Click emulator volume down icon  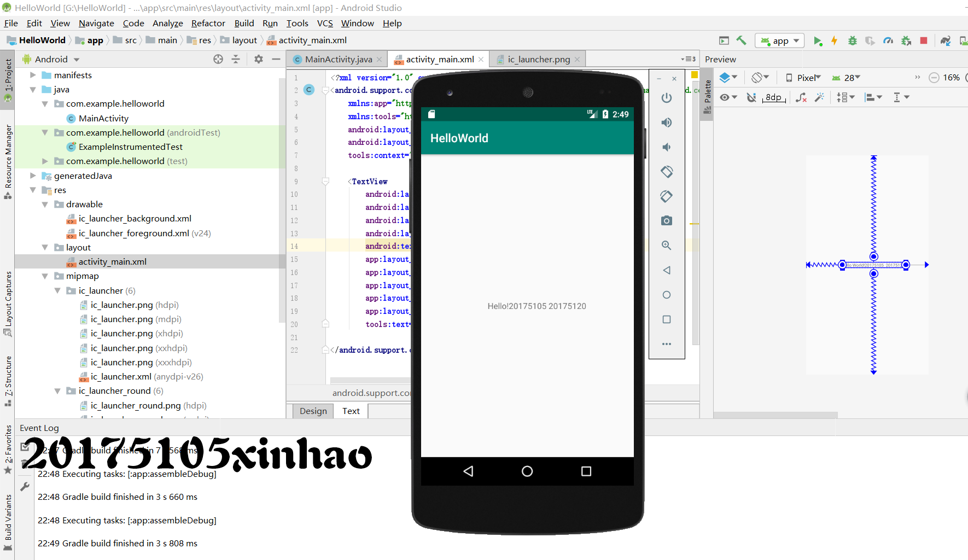pyautogui.click(x=666, y=147)
